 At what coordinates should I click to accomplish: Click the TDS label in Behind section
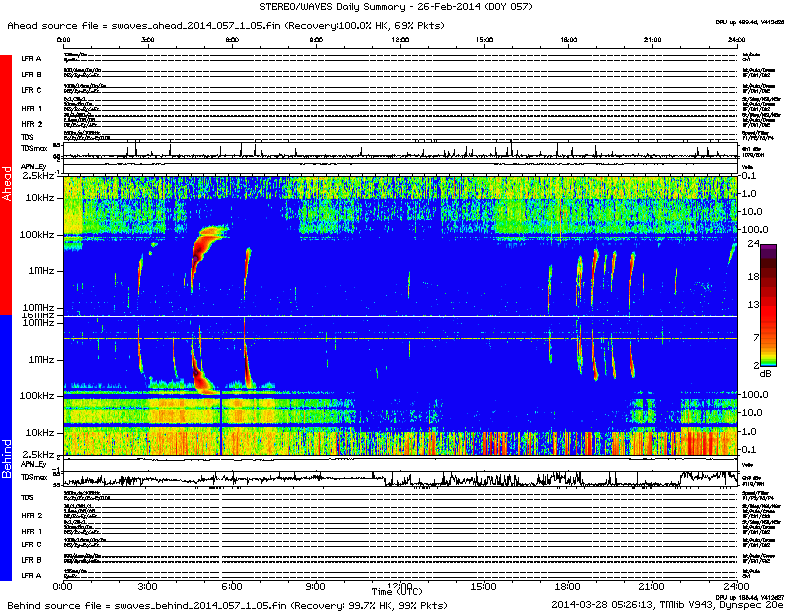coord(27,497)
